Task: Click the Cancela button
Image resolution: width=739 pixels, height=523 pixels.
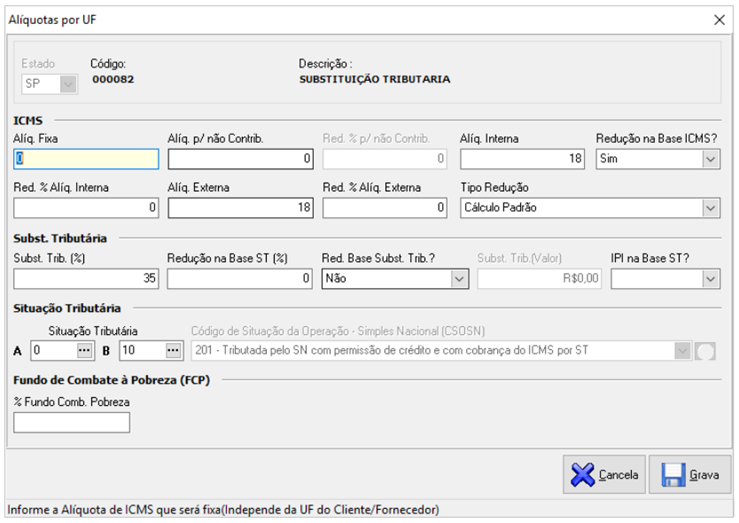Action: click(604, 475)
